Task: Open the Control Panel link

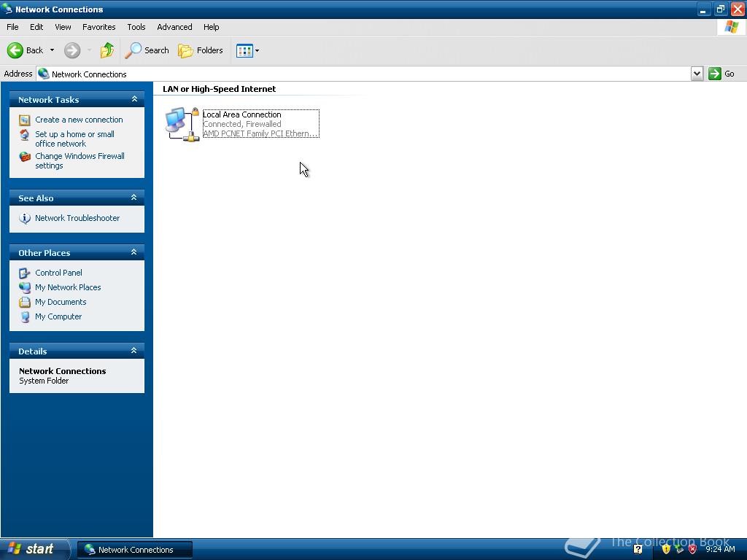Action: pyautogui.click(x=58, y=273)
